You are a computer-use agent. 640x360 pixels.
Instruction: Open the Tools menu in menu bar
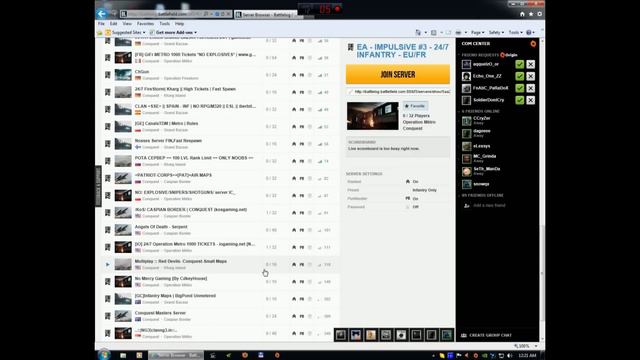[164, 24]
